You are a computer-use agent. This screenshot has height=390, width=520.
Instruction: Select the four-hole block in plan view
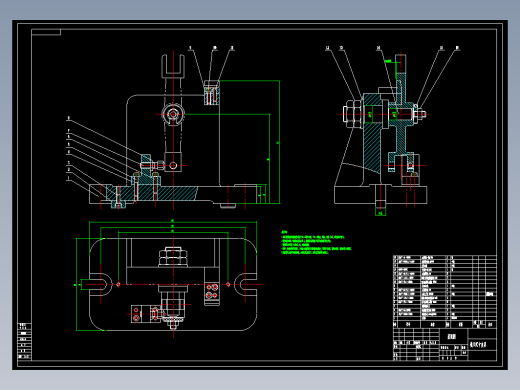(x=212, y=291)
